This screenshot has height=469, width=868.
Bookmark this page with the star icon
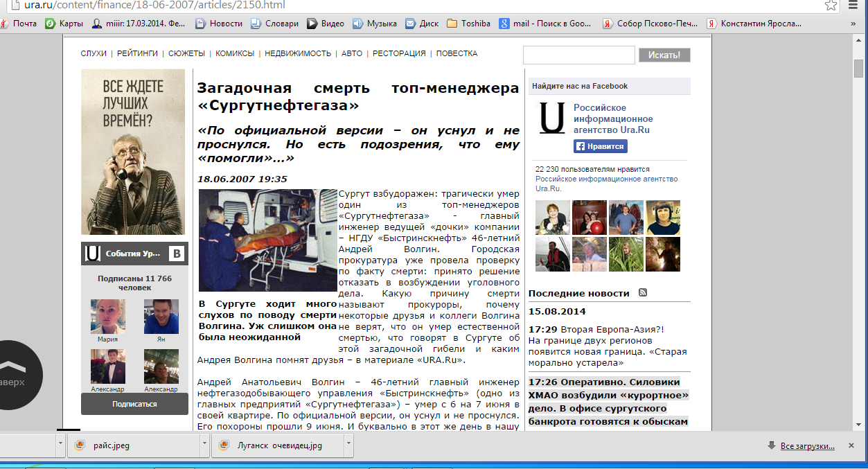point(831,5)
